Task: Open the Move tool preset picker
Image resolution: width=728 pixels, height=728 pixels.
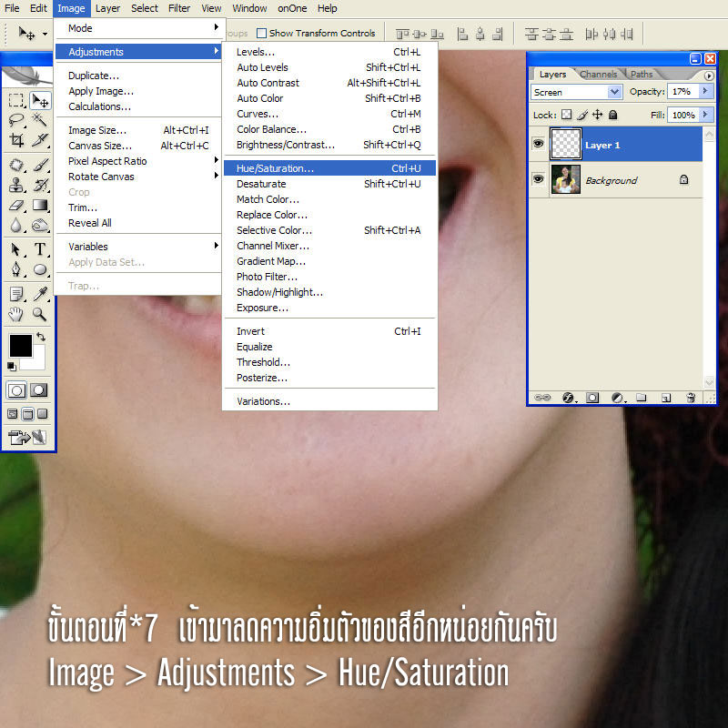Action: tap(45, 34)
